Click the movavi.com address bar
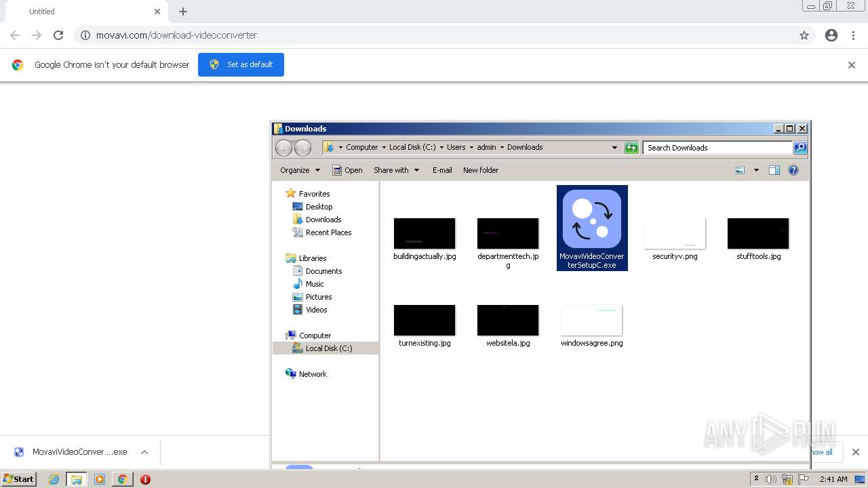The image size is (868, 488). [x=444, y=35]
